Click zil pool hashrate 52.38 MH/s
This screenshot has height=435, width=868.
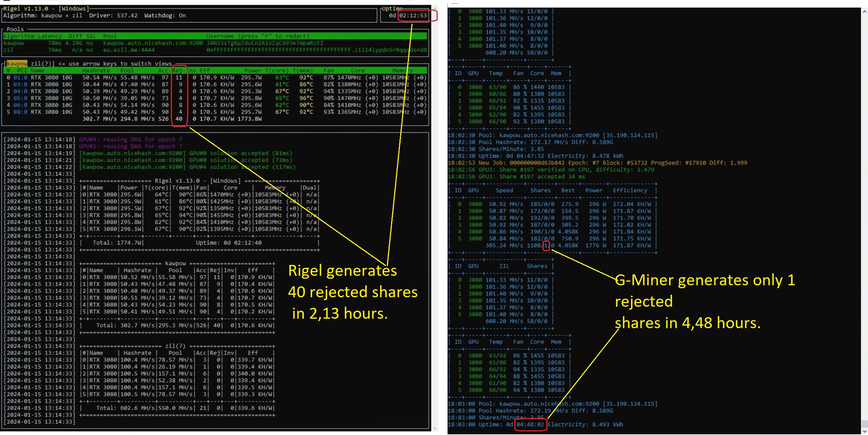point(175,380)
